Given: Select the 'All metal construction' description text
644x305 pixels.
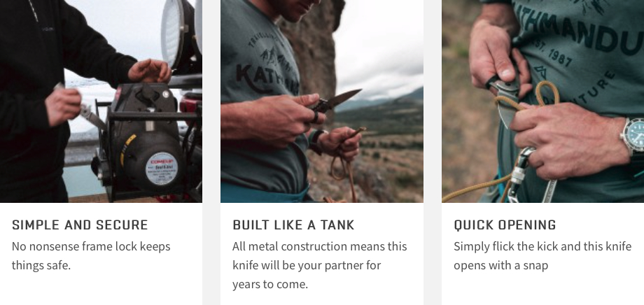Looking at the screenshot, I should (x=319, y=265).
